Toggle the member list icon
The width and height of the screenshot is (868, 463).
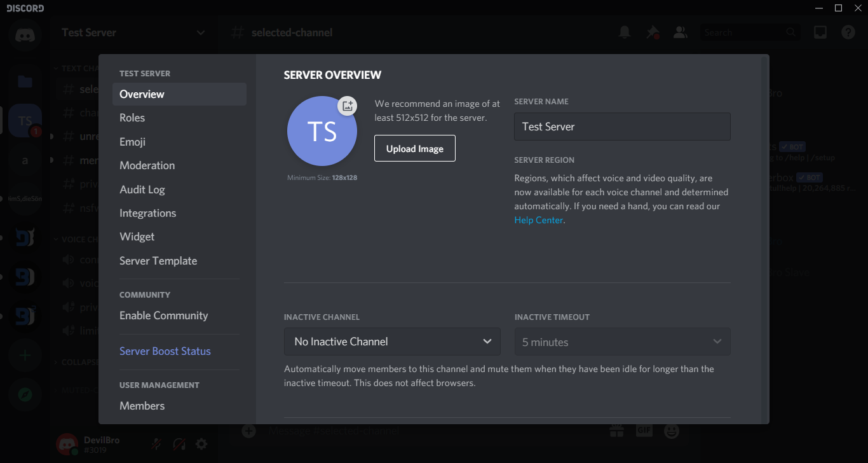[681, 32]
